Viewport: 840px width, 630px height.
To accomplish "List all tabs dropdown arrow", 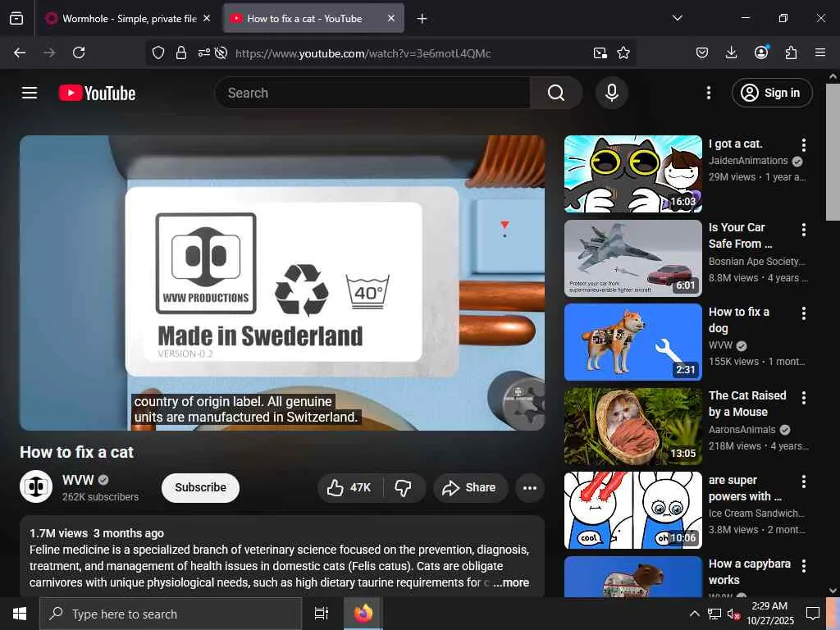I will [x=677, y=18].
